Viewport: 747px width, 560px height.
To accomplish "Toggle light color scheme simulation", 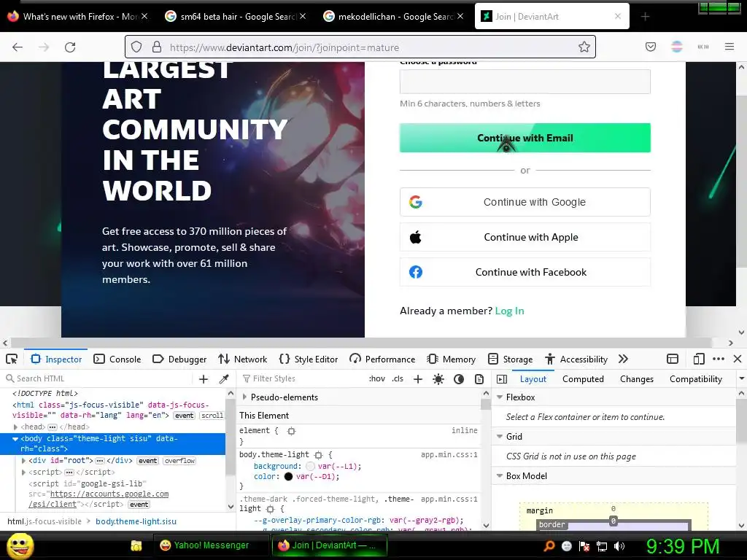I will 438,379.
